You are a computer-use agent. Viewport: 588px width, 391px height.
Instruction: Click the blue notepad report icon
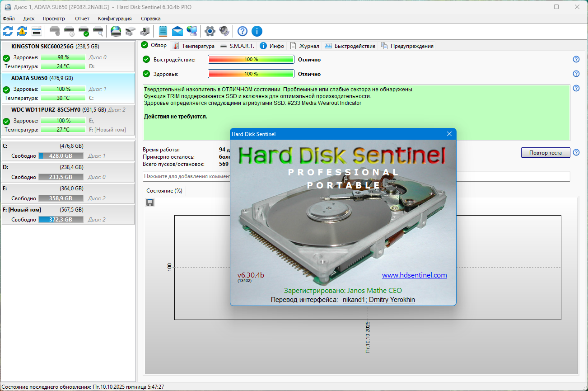pyautogui.click(x=163, y=31)
